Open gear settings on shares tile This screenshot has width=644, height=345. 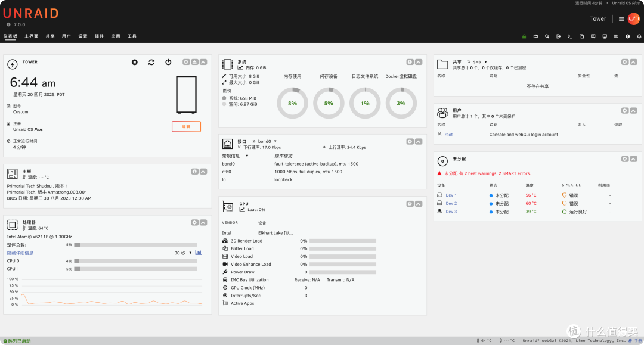click(625, 62)
